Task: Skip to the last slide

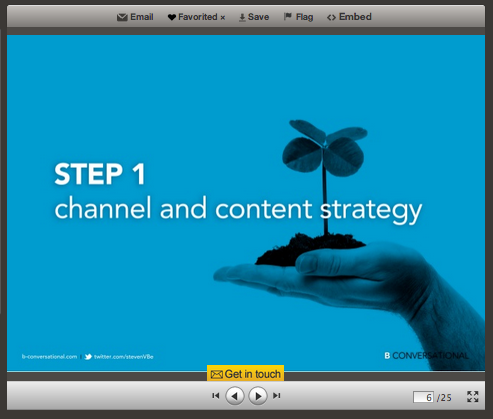Action: tap(277, 396)
